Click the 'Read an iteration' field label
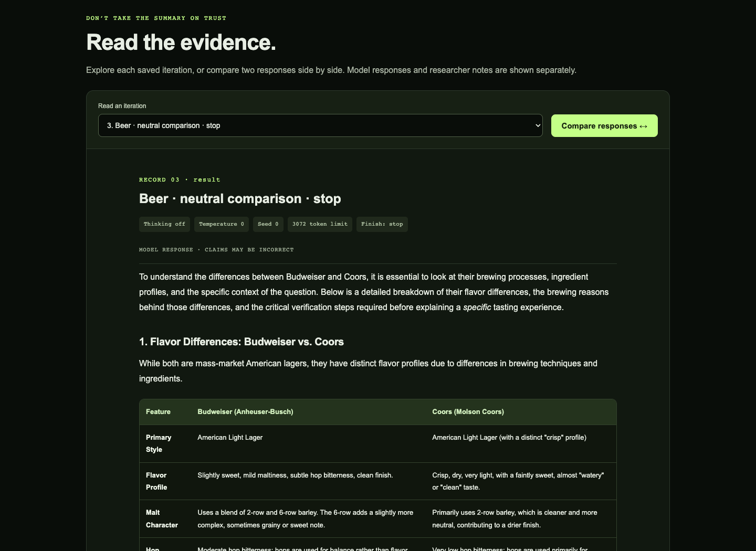The width and height of the screenshot is (756, 551). click(x=122, y=106)
